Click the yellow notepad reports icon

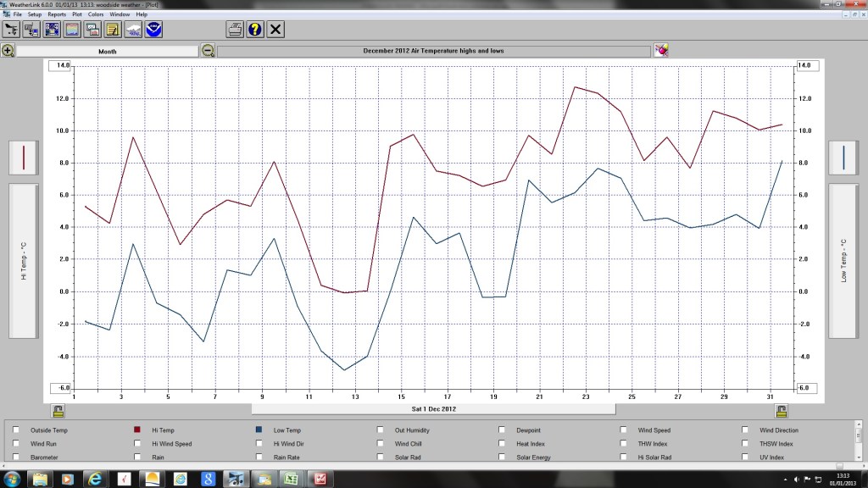click(112, 29)
